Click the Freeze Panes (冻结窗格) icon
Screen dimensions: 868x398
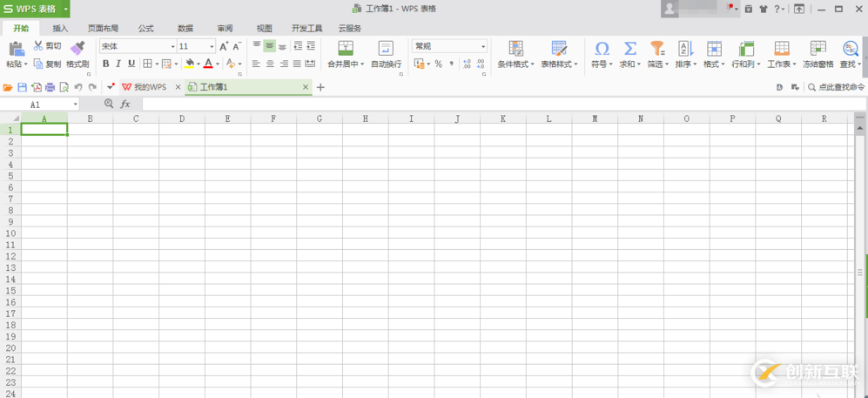[x=818, y=49]
